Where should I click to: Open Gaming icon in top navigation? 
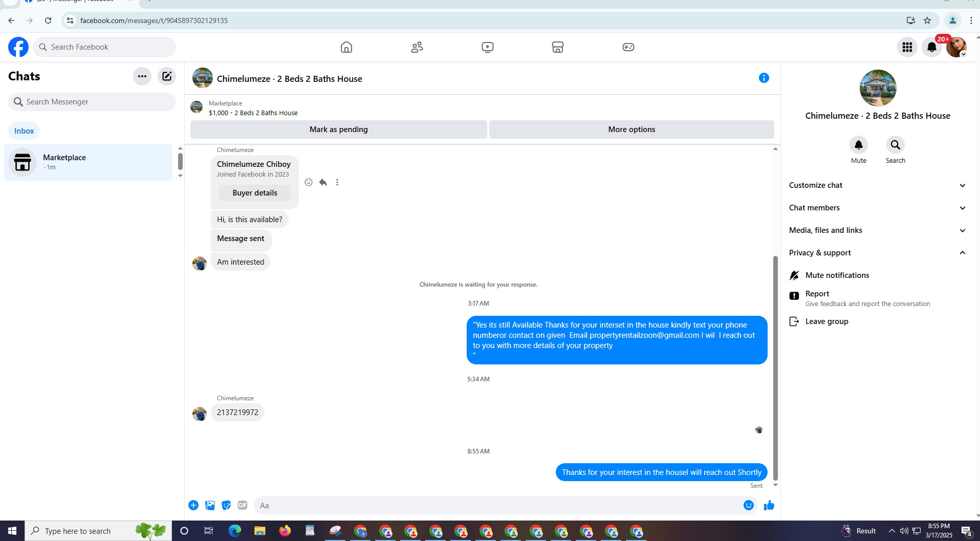(x=628, y=47)
